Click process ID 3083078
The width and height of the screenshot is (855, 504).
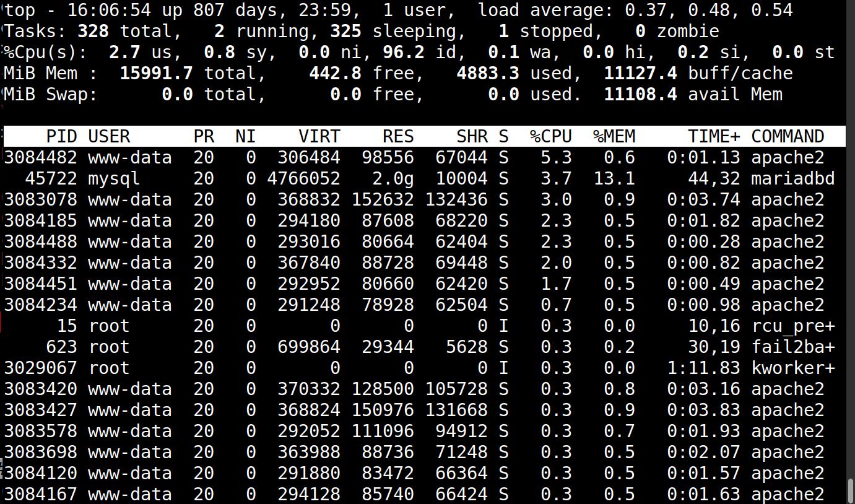(40, 199)
